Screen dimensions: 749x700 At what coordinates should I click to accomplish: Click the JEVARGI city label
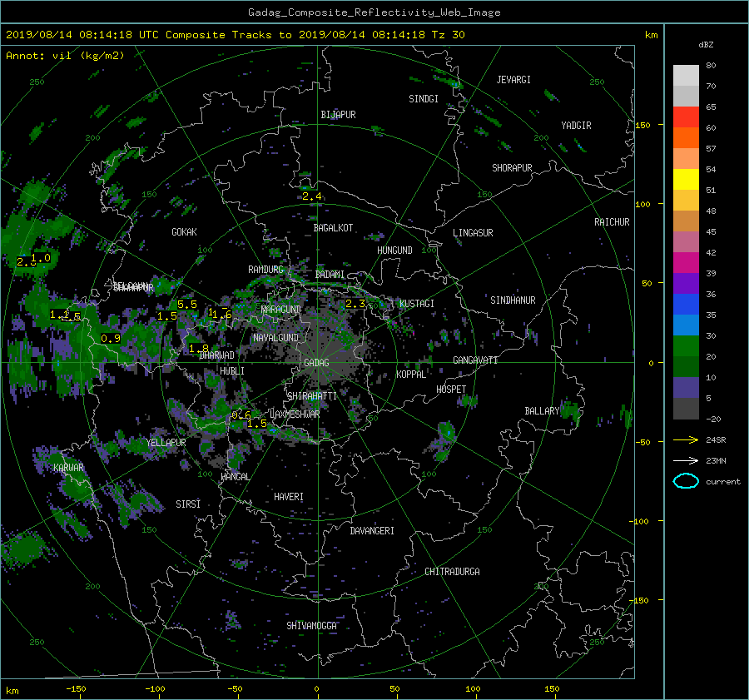[513, 80]
